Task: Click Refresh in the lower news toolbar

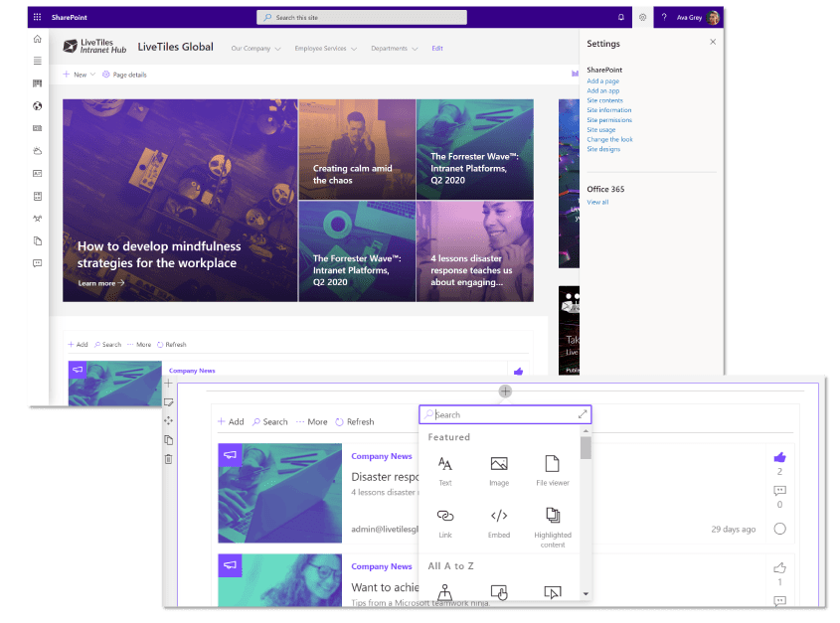Action: 355,421
